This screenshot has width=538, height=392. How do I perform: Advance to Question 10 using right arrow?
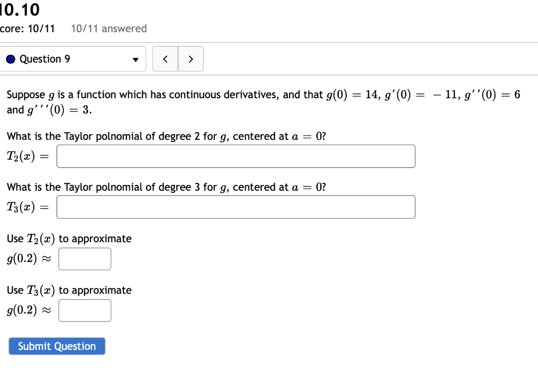[x=191, y=59]
